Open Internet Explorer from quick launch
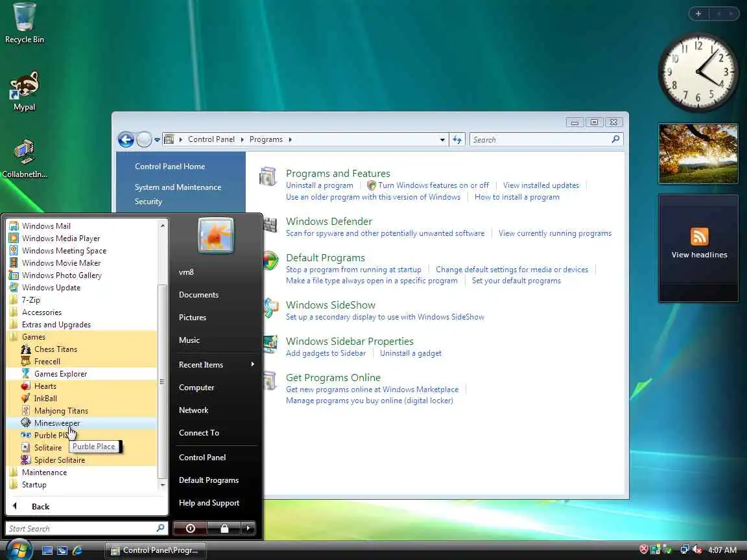The width and height of the screenshot is (747, 560). tap(77, 550)
